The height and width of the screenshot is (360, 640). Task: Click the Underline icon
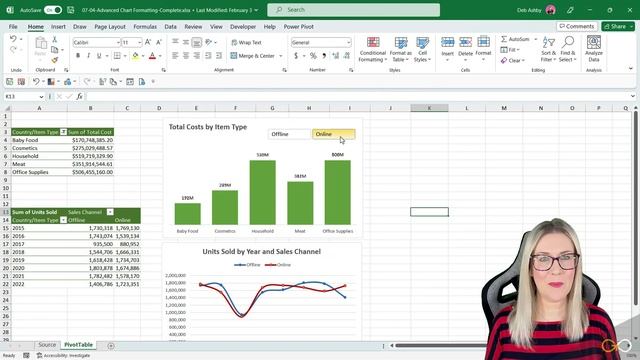(99, 56)
